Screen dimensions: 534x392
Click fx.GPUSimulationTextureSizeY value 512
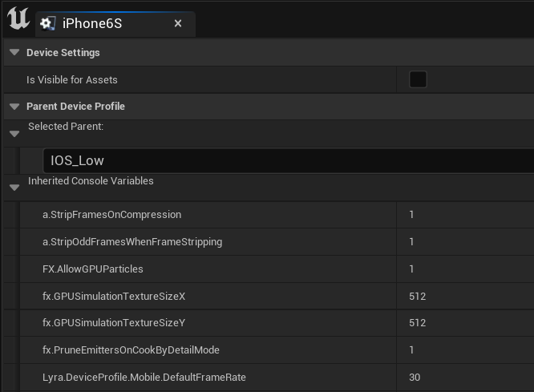pyautogui.click(x=418, y=323)
